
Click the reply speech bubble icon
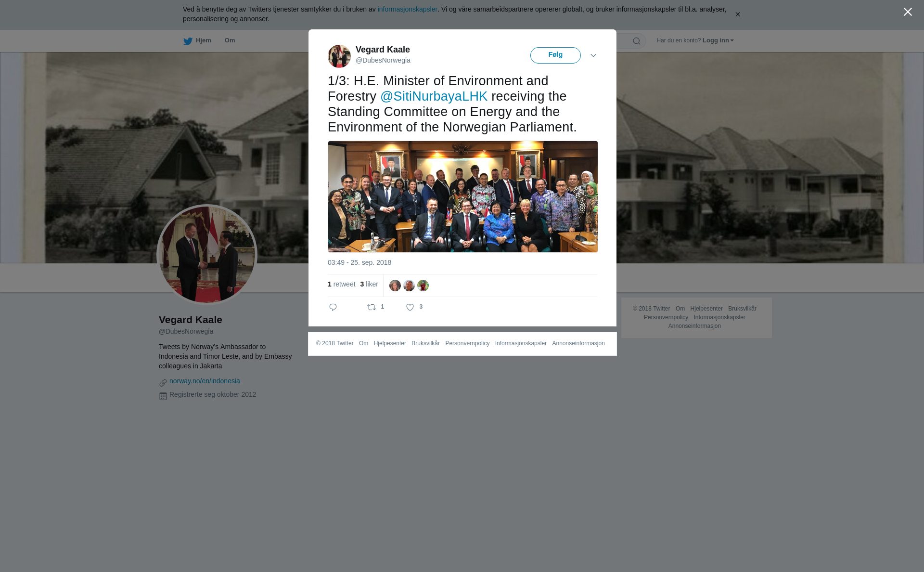pos(333,307)
